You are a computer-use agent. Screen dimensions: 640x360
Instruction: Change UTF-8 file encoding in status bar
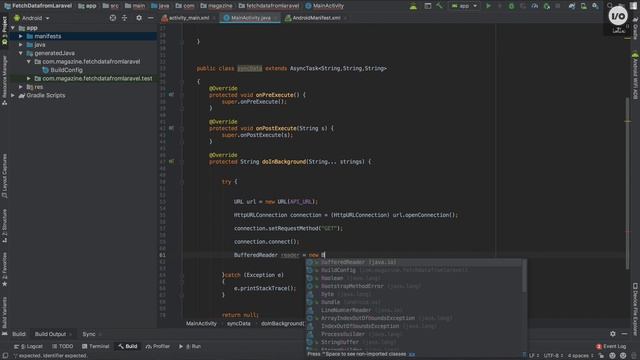(x=553, y=356)
